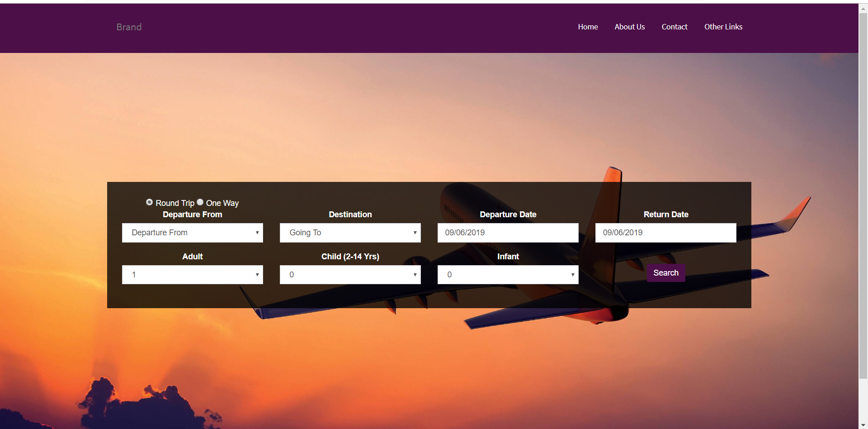Go to the Home page

(588, 27)
